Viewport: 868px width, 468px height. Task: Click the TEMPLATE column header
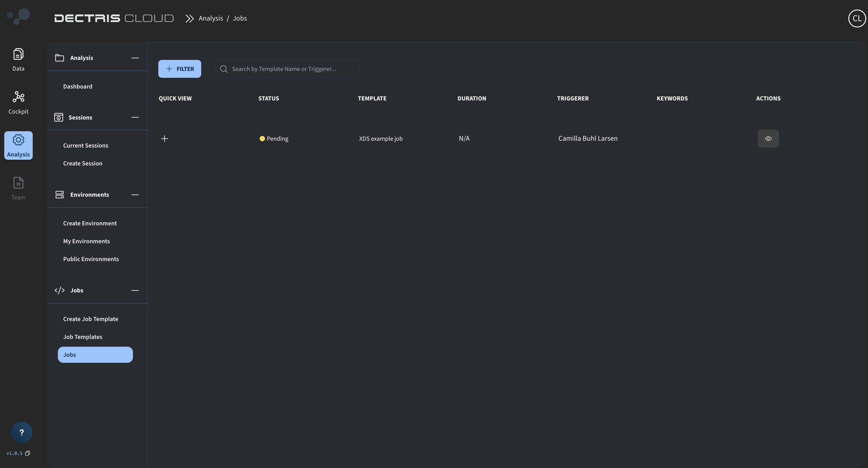372,98
